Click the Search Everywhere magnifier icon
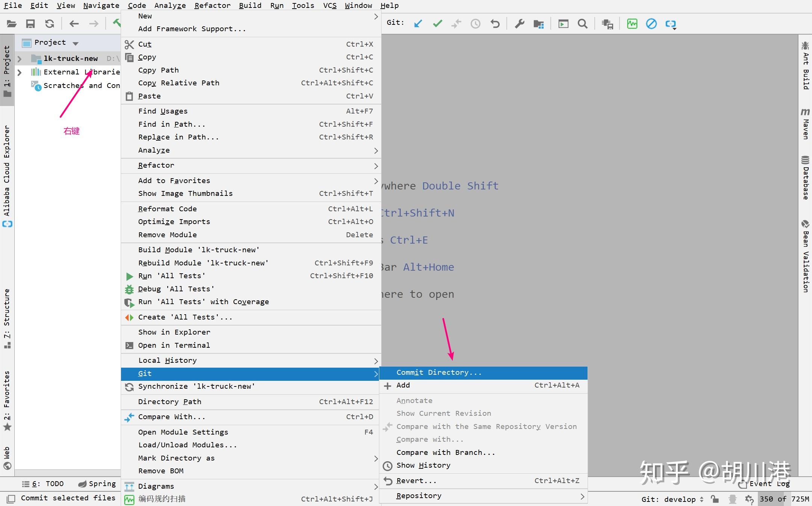The width and height of the screenshot is (812, 506). coord(582,24)
